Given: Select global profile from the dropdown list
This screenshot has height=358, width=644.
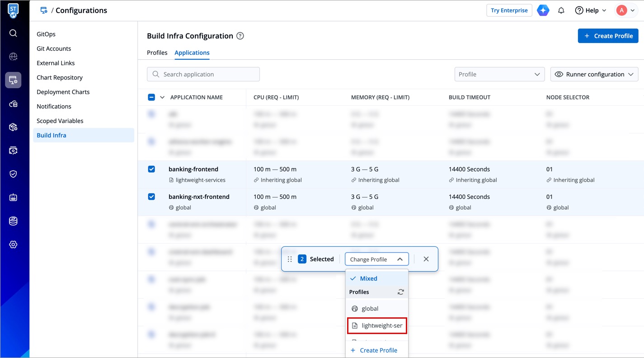Looking at the screenshot, I should coord(370,309).
